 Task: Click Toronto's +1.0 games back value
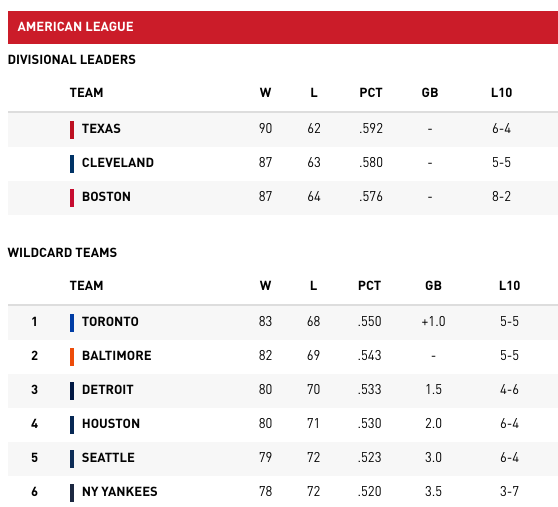point(433,322)
